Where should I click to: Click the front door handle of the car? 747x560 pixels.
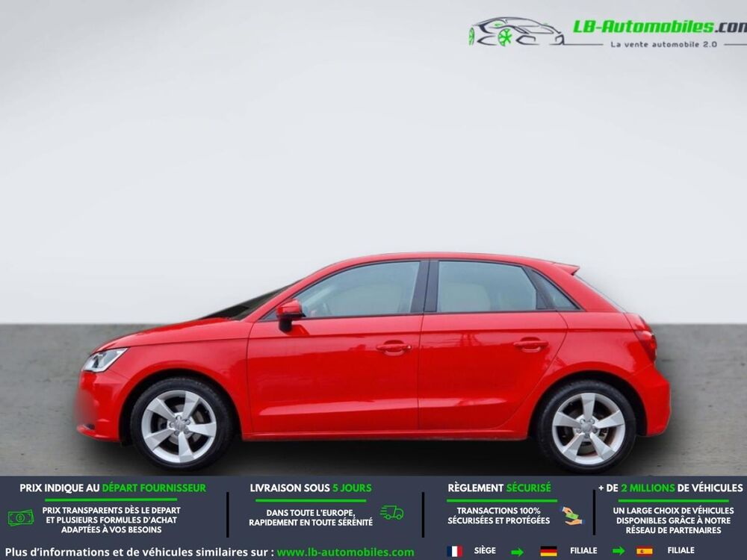[394, 348]
